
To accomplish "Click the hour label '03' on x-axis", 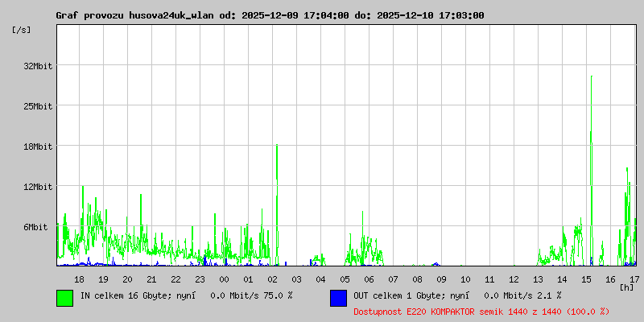I will tap(296, 279).
